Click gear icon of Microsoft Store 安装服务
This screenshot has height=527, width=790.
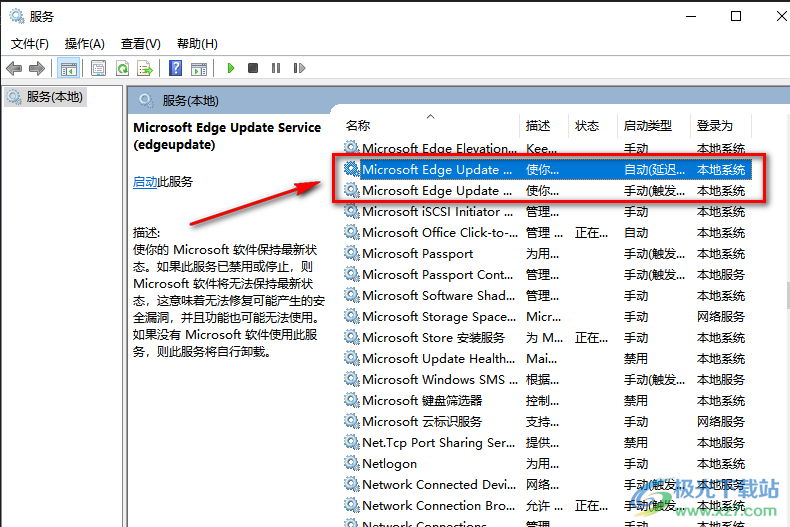(352, 337)
